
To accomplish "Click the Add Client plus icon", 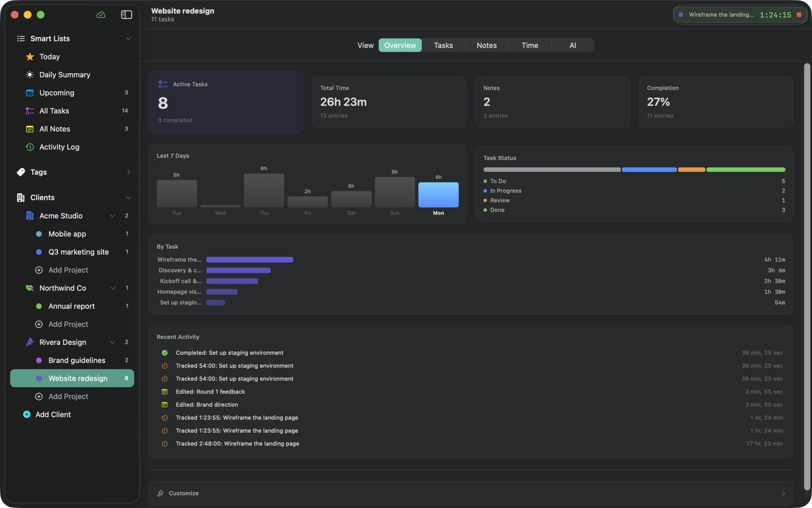I will pos(27,415).
